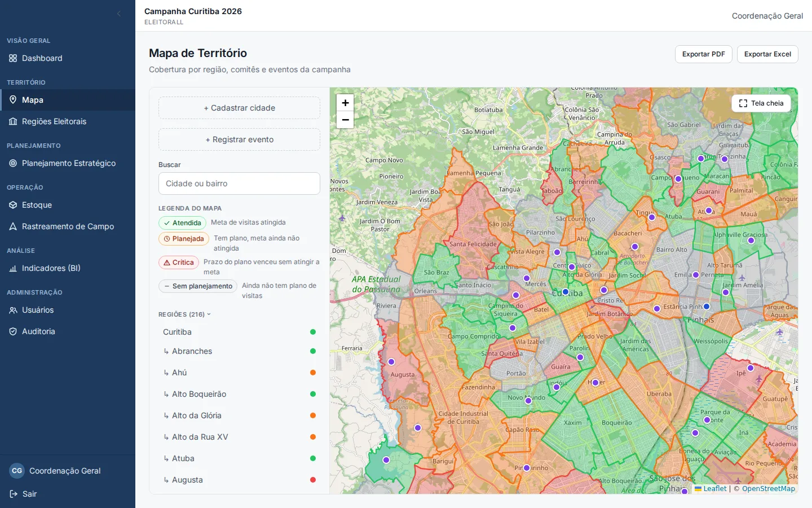Click the marker on the Novo Mundo label
The height and width of the screenshot is (508, 812).
tap(528, 401)
